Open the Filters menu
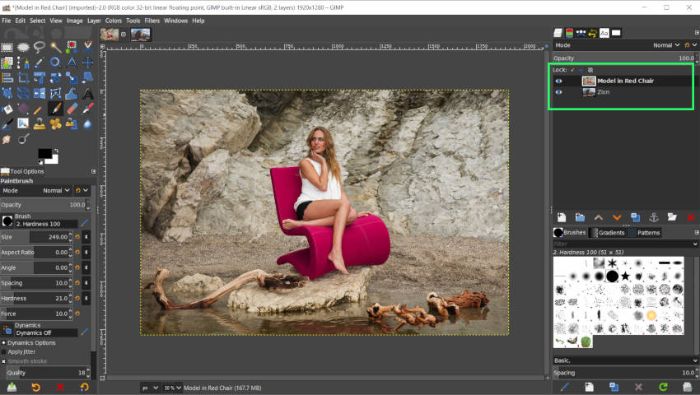Image resolution: width=700 pixels, height=395 pixels. [152, 21]
